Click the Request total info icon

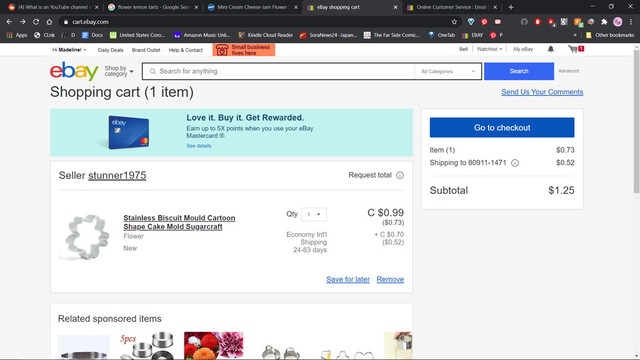400,175
